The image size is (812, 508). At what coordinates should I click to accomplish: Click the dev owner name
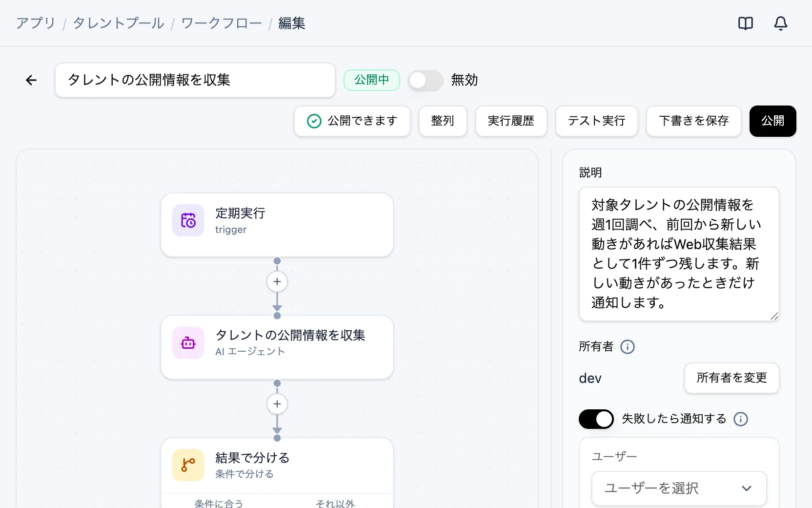click(x=590, y=379)
